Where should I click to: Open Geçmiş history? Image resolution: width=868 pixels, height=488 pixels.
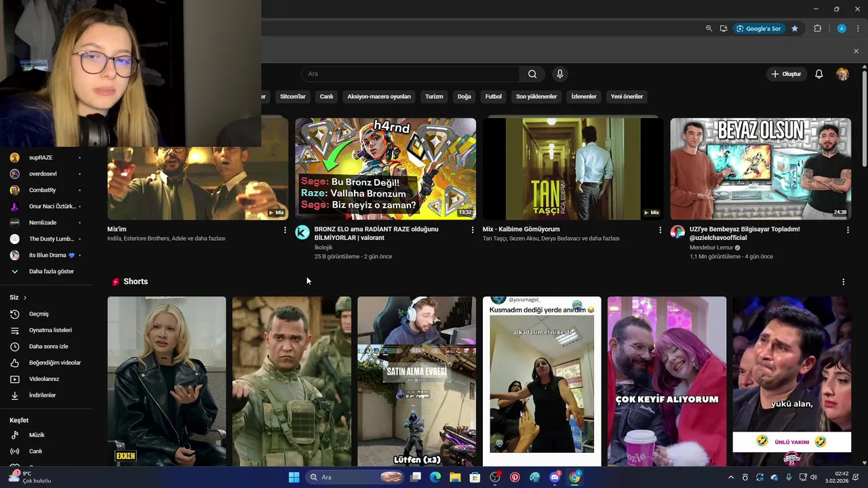46,314
